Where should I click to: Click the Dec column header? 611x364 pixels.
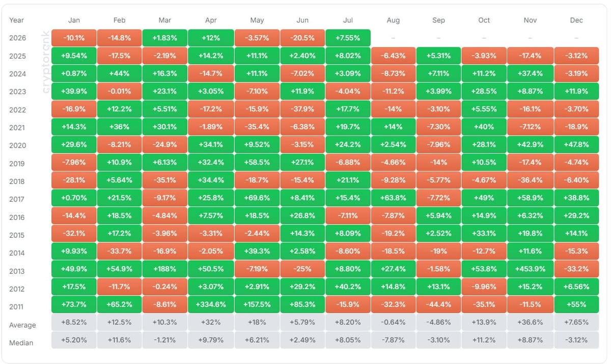click(576, 20)
